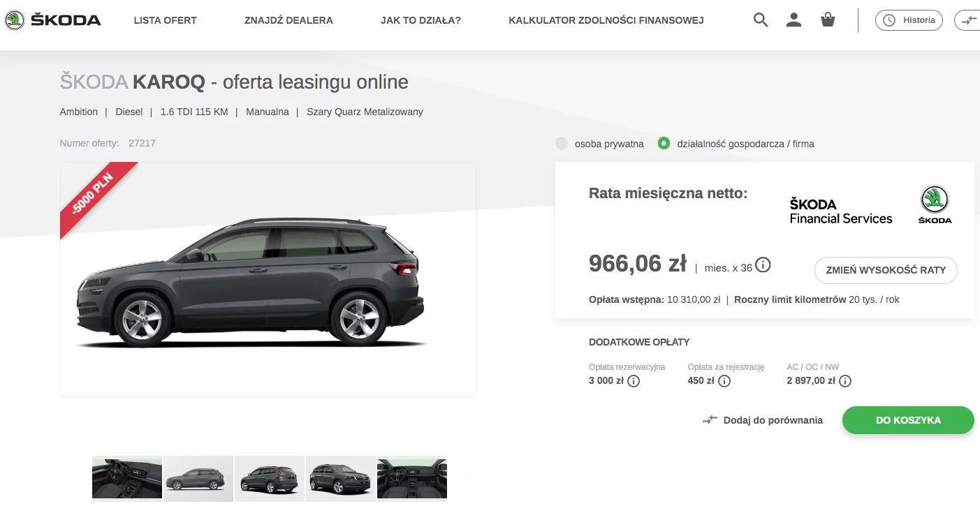Open Kalkulator zdolności finansowej menu item

coord(606,20)
